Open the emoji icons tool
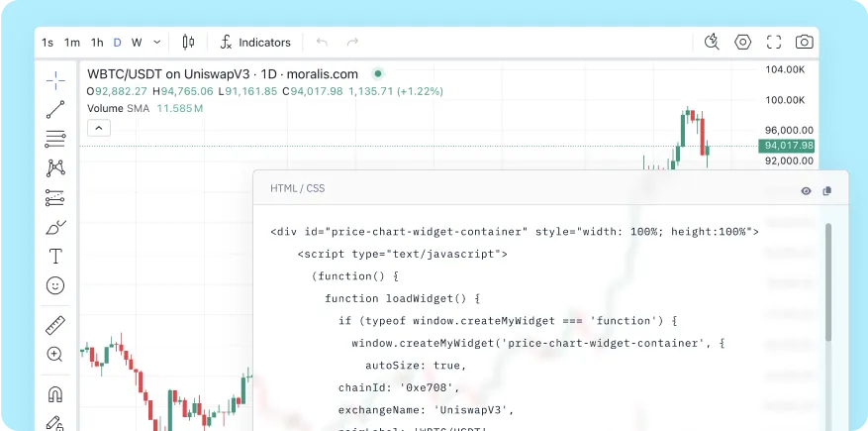868x431 pixels. [55, 286]
